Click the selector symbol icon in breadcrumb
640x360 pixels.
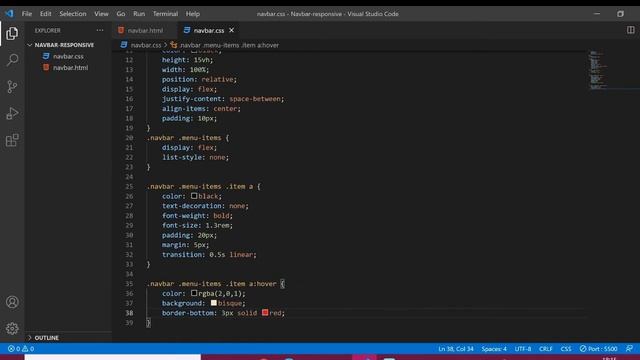point(173,45)
